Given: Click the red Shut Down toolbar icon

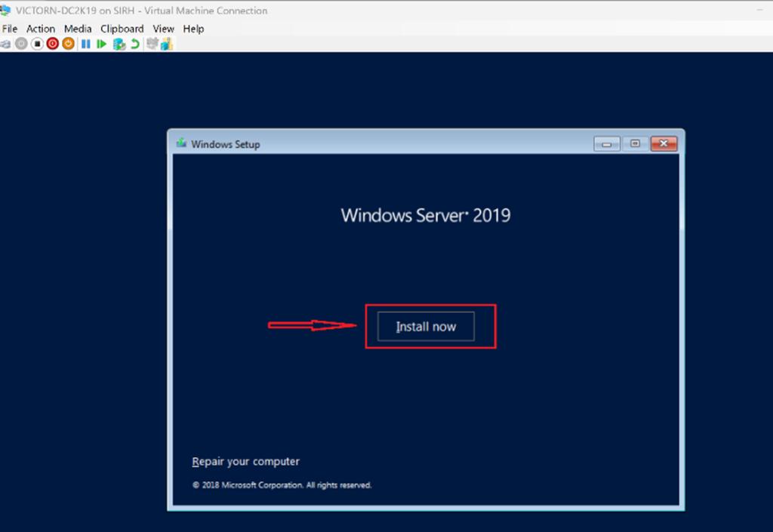Looking at the screenshot, I should 53,44.
